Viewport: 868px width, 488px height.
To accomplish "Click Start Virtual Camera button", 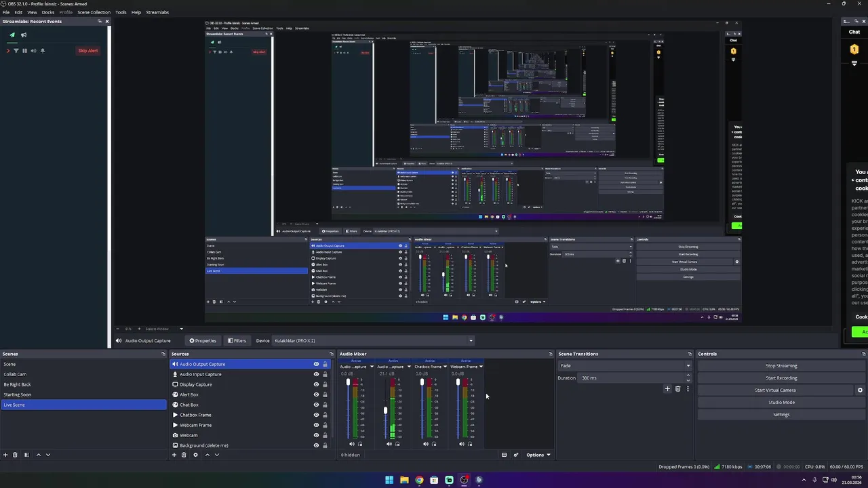I will [x=775, y=390].
